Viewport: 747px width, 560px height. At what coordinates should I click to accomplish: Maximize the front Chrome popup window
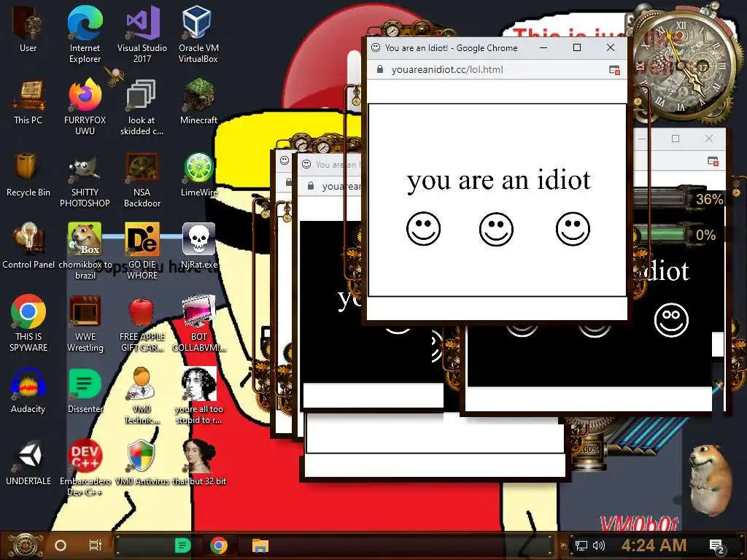coord(577,47)
